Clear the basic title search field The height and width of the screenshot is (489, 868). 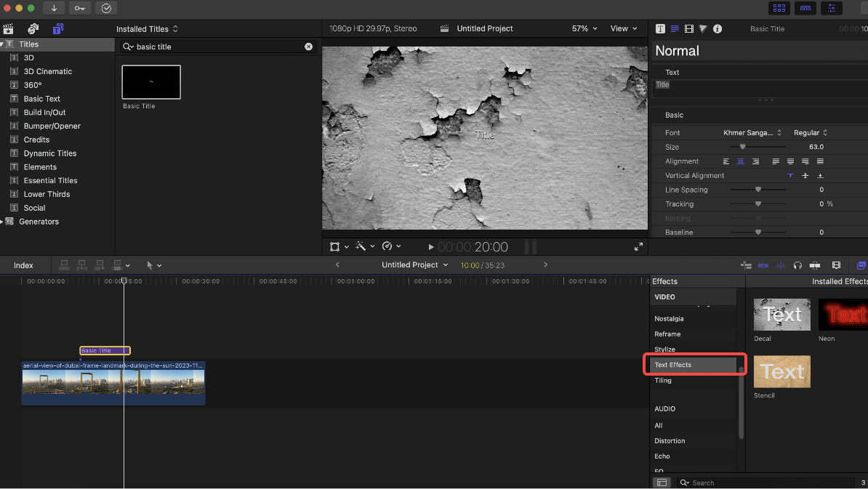point(308,47)
